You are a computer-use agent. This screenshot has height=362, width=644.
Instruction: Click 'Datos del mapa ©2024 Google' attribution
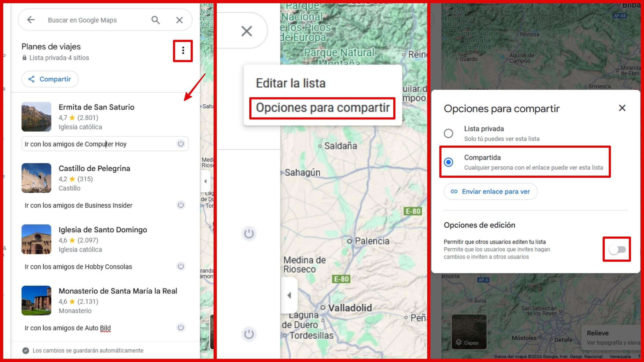point(548,356)
